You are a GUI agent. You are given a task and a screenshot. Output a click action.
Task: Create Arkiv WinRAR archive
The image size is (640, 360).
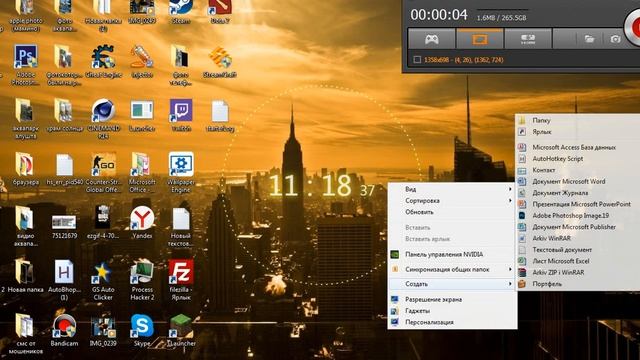click(x=578, y=238)
